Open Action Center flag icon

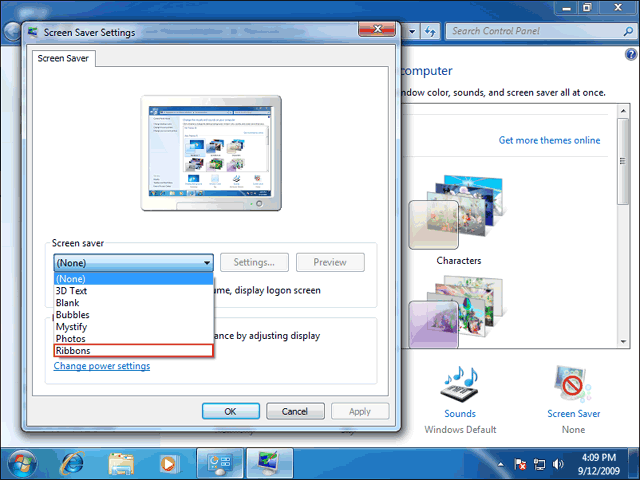click(520, 464)
